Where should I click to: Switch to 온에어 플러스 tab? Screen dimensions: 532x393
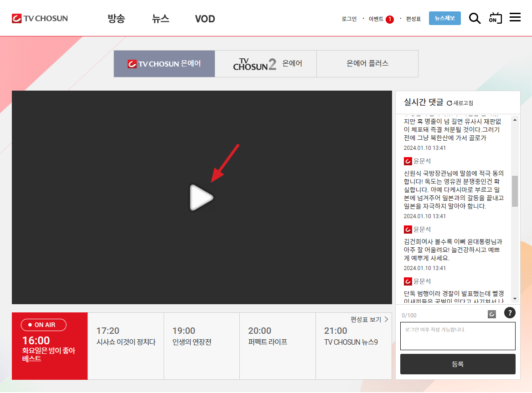coord(367,64)
